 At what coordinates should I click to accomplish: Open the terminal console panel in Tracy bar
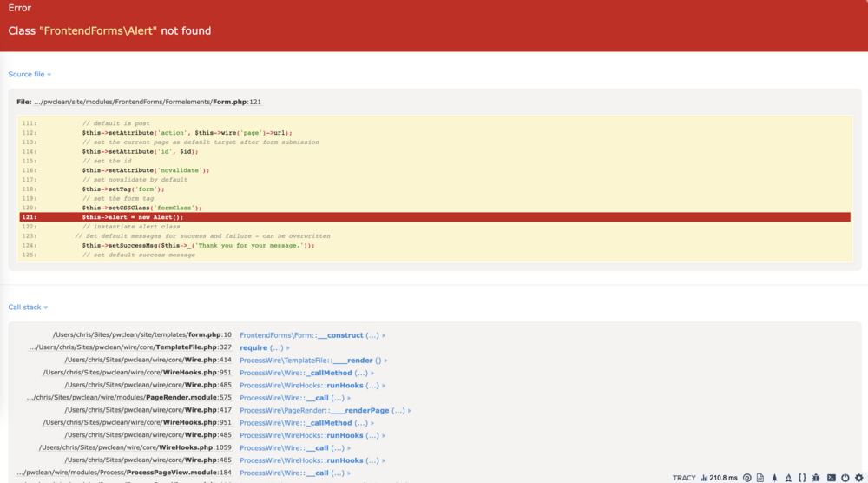[832, 478]
